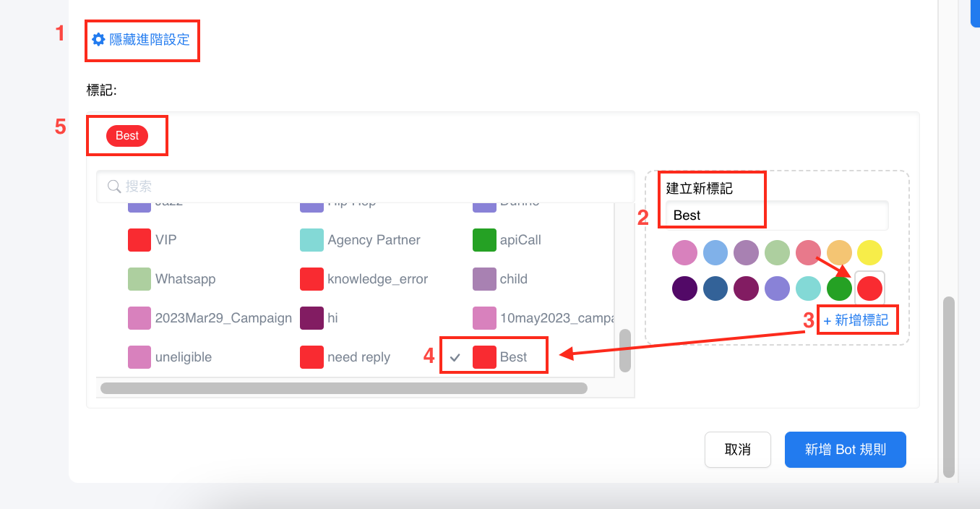Collapse advanced settings via 隱藏進階設定
Image resolution: width=980 pixels, height=509 pixels.
pyautogui.click(x=149, y=39)
